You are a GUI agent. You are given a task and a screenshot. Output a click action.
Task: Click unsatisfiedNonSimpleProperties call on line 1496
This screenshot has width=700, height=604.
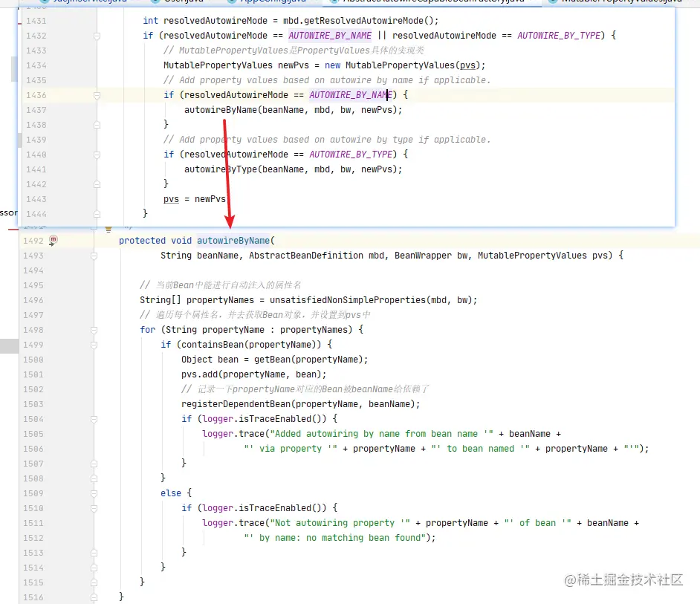(347, 300)
